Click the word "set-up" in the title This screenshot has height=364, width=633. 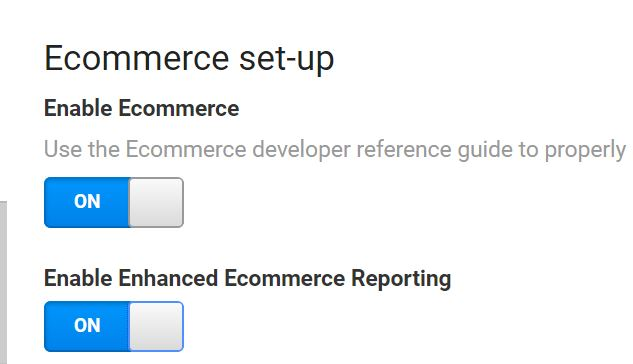[x=287, y=59]
